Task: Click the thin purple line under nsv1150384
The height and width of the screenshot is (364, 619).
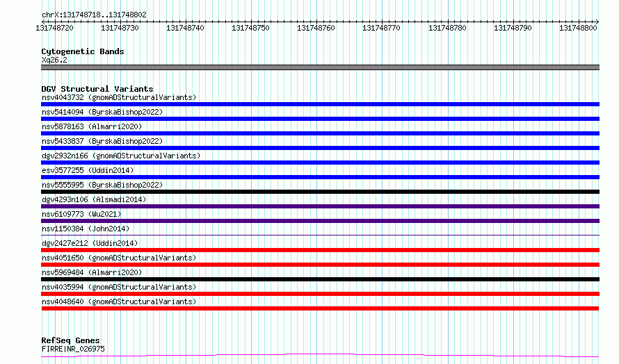Action: pos(320,235)
